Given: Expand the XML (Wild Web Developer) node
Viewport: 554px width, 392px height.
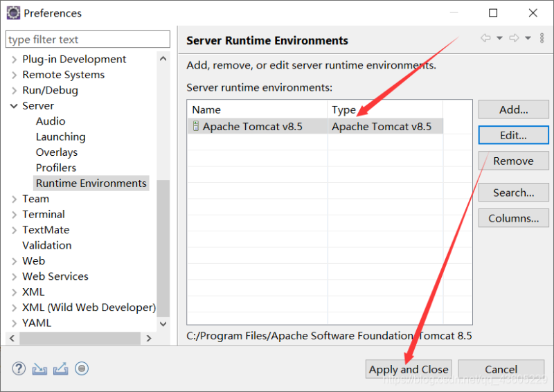Looking at the screenshot, I should pos(14,308).
